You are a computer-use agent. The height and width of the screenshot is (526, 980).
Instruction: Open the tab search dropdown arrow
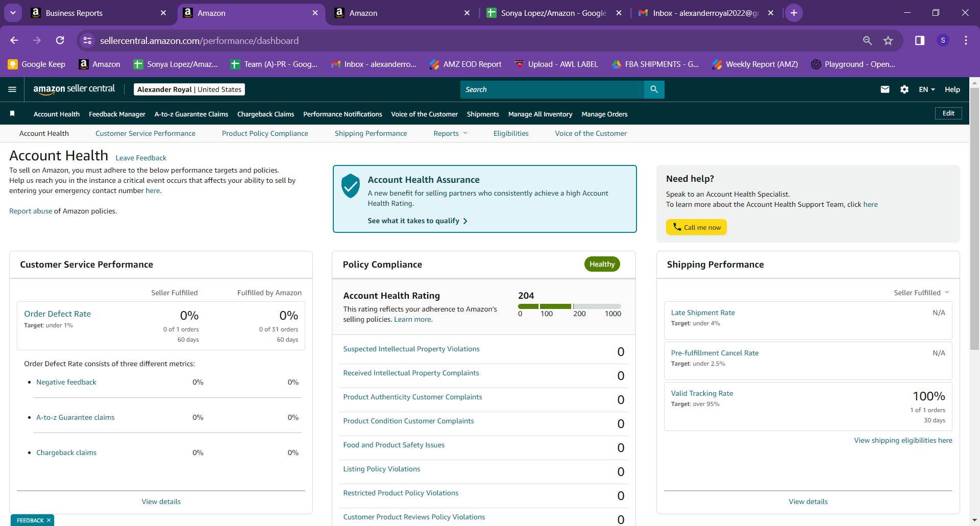click(13, 13)
